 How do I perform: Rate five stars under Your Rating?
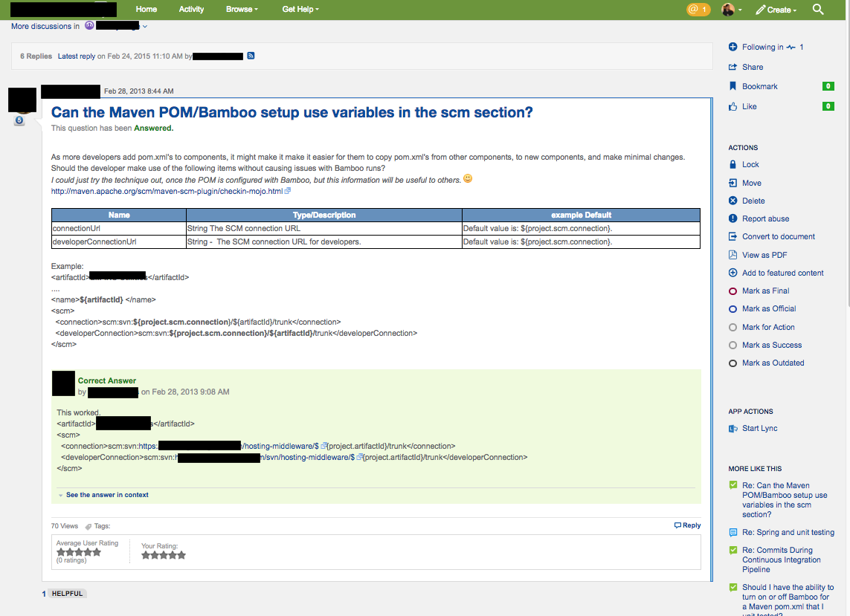click(181, 555)
